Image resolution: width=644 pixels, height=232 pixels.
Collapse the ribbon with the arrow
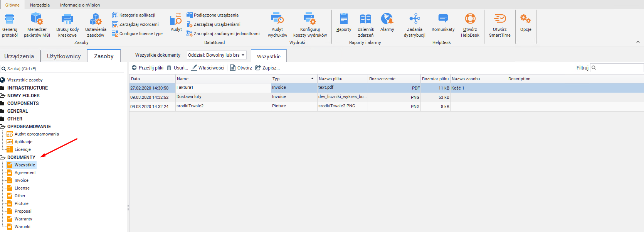coord(638,42)
